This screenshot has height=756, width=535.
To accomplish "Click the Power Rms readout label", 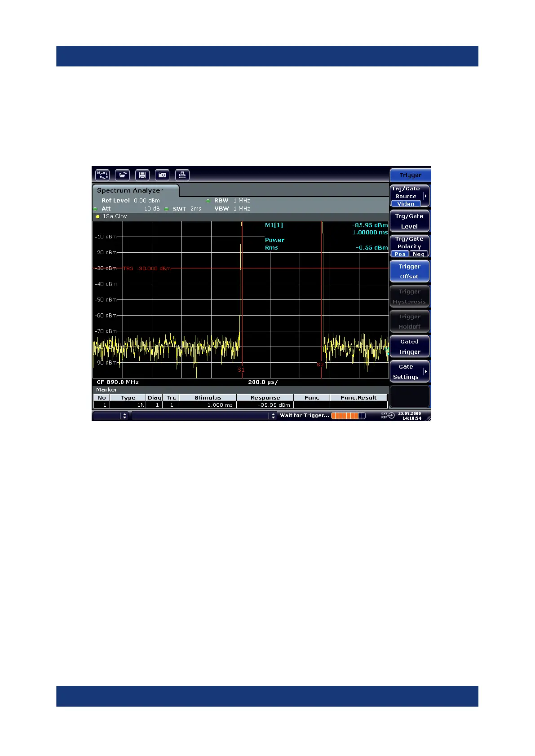I will coord(274,244).
